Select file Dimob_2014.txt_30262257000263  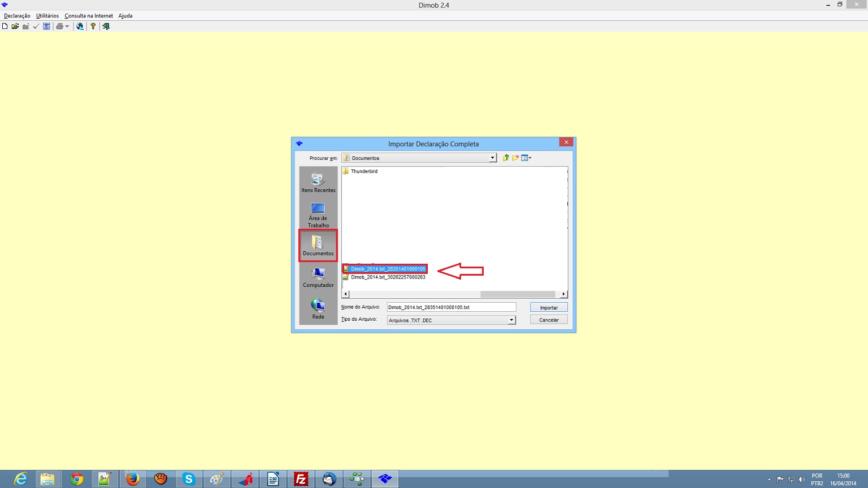(x=388, y=277)
